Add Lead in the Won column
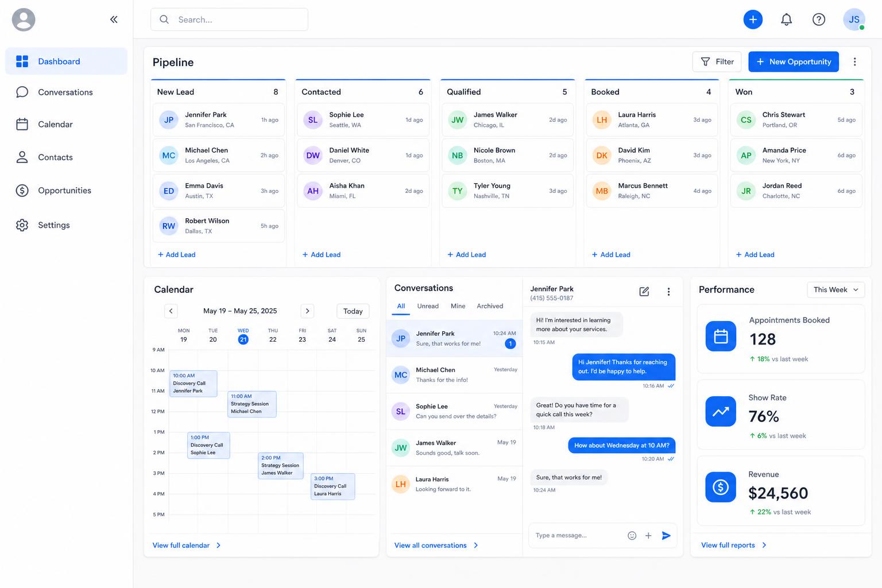Viewport: 882px width, 588px height. point(755,255)
